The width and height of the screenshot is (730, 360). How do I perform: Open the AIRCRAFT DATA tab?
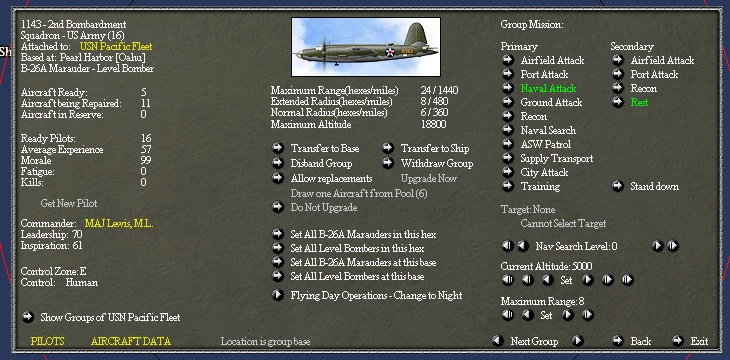[x=131, y=341]
